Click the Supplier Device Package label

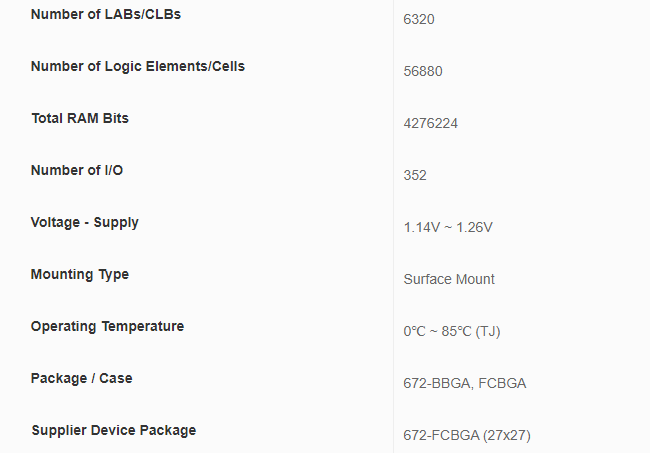114,430
